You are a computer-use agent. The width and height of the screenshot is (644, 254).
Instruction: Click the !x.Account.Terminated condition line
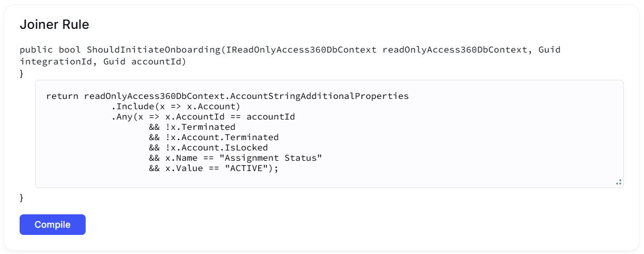tap(214, 138)
